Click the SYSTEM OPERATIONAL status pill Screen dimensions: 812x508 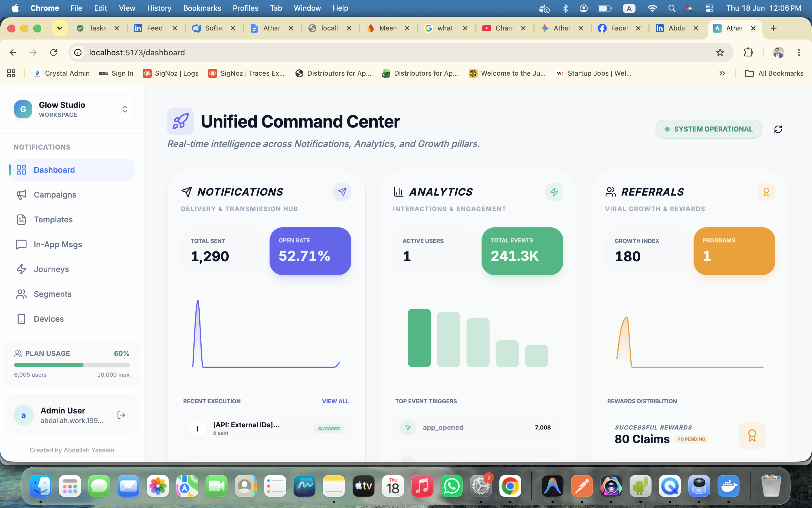coord(709,129)
